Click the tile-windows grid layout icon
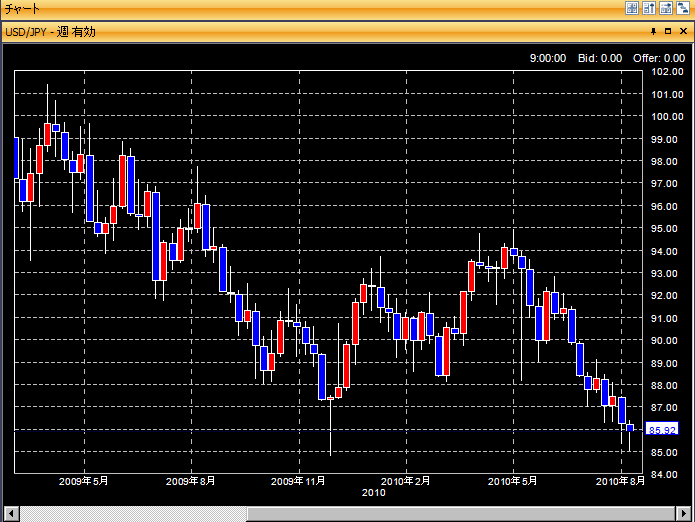Screen dimensions: 695x522 [632, 8]
